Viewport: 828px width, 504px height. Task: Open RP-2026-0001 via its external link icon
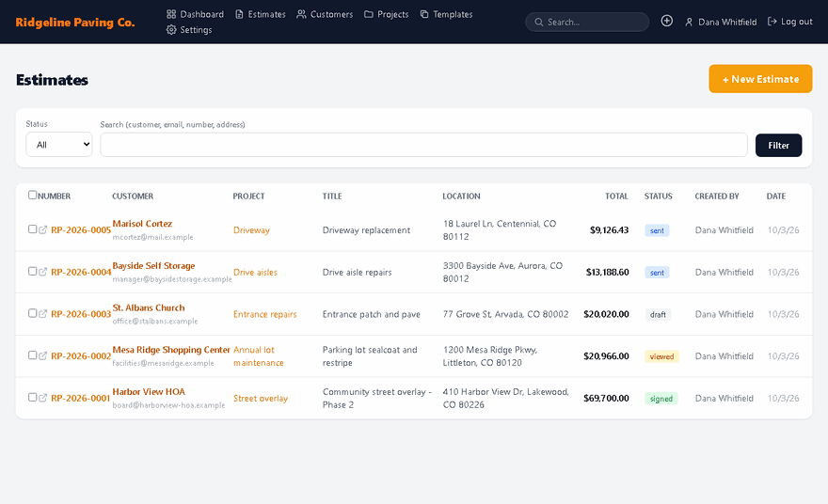coord(42,398)
